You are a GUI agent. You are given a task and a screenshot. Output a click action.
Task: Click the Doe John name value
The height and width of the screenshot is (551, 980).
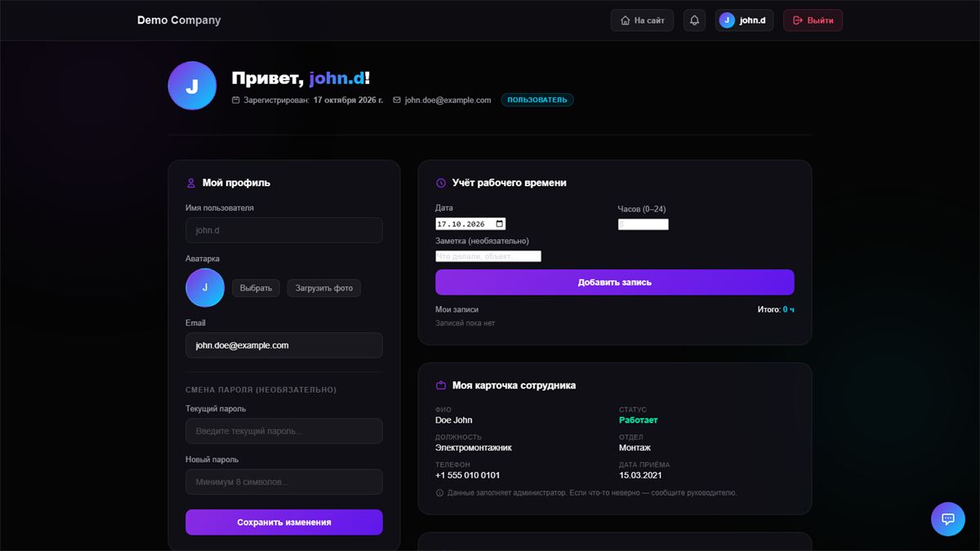pos(454,420)
